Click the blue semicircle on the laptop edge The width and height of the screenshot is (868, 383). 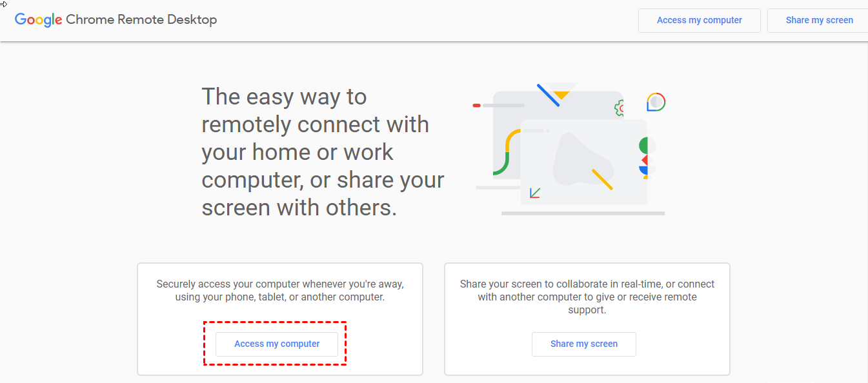point(643,171)
